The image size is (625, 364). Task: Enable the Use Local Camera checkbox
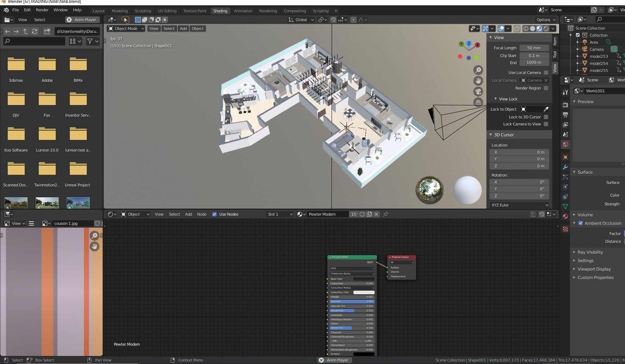[x=546, y=73]
